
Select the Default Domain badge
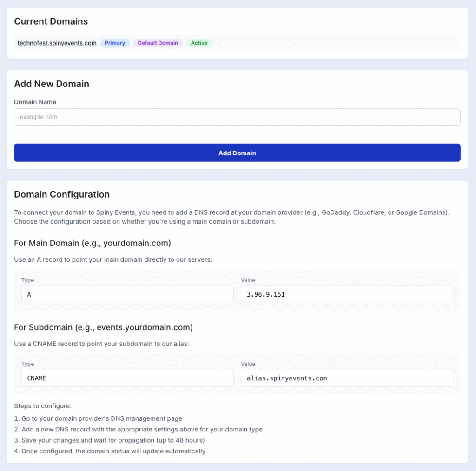[158, 43]
